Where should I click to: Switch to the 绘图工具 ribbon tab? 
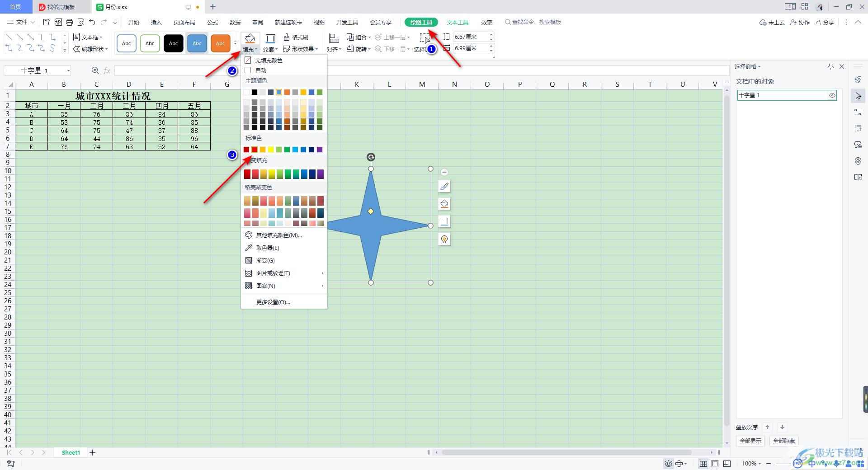pyautogui.click(x=421, y=22)
